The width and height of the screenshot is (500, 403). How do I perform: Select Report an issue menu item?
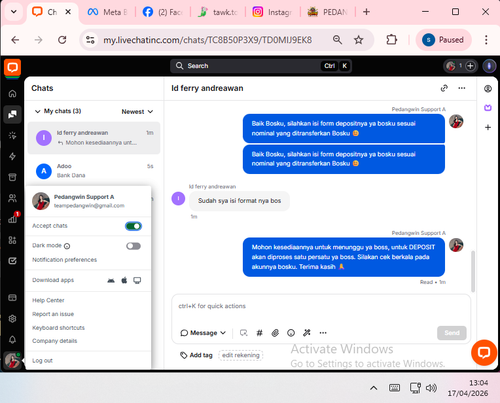[53, 314]
